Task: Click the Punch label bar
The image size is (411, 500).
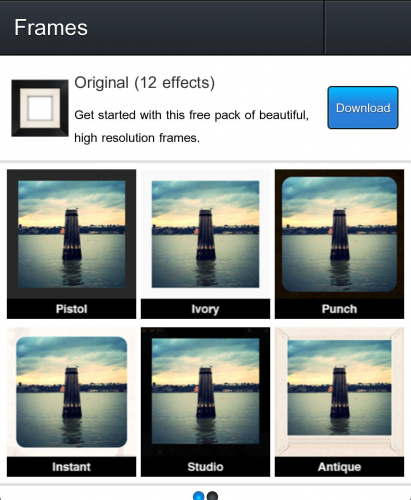Action: coord(339,309)
